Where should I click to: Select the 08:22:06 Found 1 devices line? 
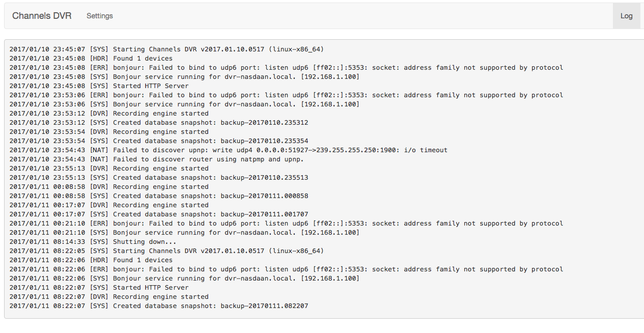tap(91, 260)
